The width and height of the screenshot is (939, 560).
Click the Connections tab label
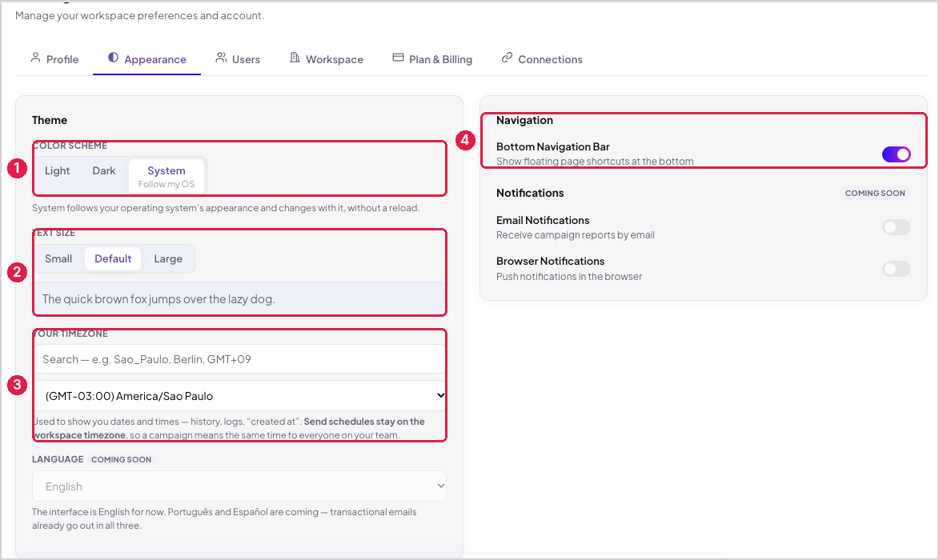pos(550,60)
